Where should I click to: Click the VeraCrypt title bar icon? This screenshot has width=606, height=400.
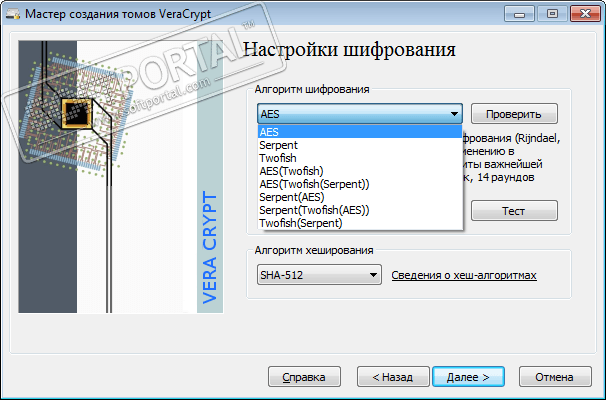point(13,14)
